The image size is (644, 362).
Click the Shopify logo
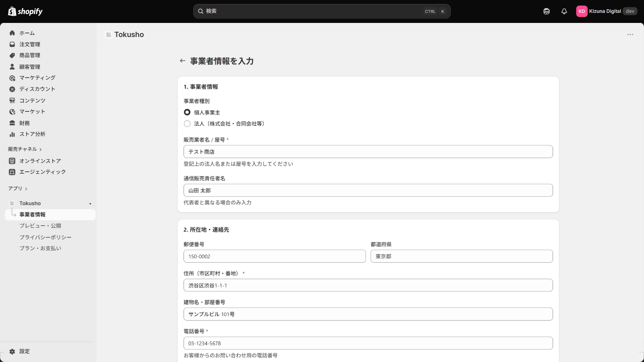click(25, 11)
